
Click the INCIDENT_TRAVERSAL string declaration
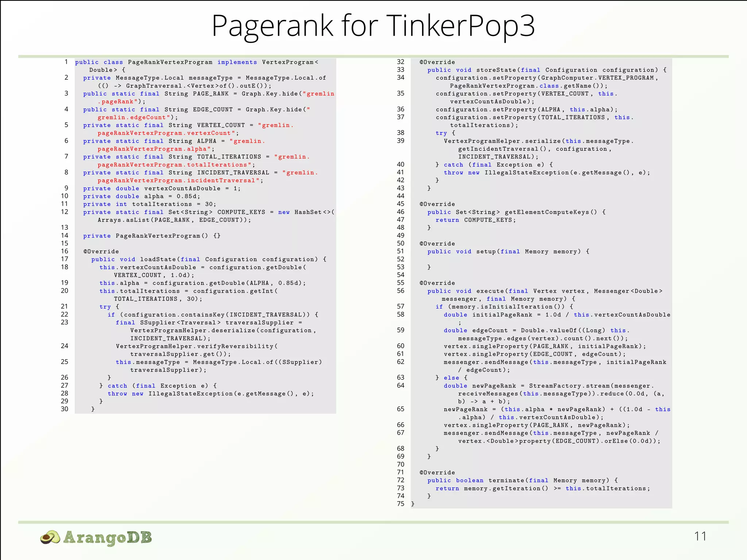[200, 176]
